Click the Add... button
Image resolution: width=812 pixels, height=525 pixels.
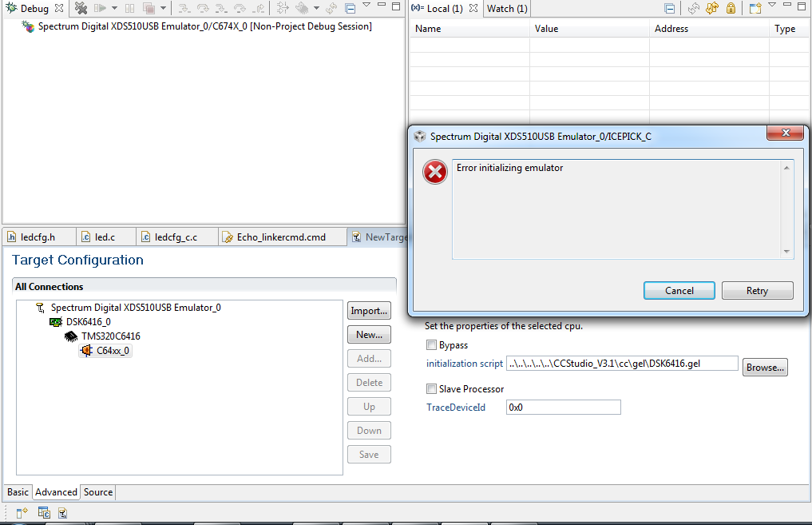click(x=369, y=359)
